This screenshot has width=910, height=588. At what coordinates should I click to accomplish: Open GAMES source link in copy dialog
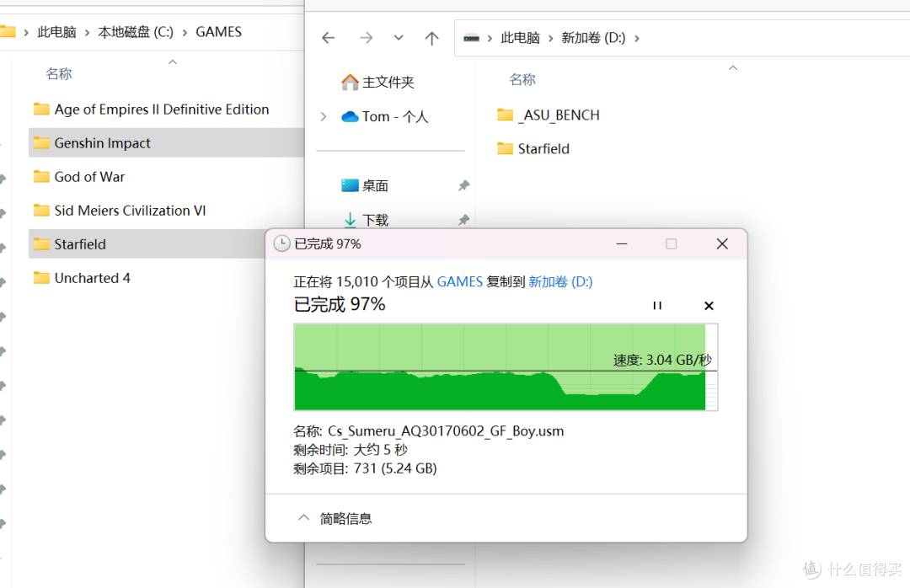(460, 281)
